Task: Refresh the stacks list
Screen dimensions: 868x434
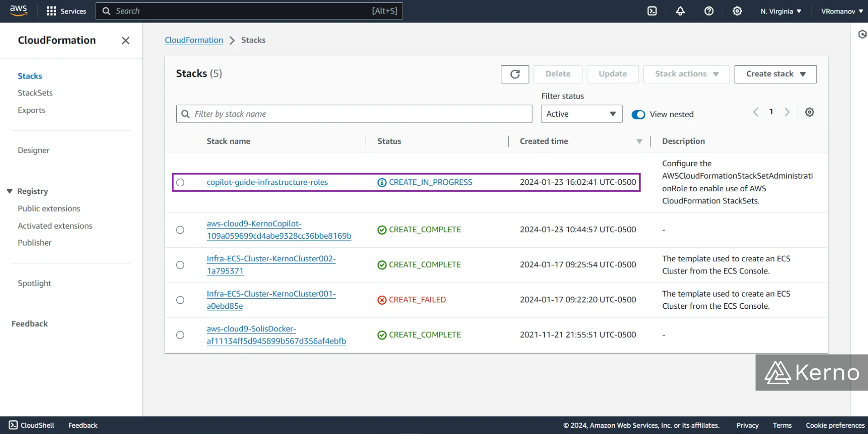Action: 515,74
